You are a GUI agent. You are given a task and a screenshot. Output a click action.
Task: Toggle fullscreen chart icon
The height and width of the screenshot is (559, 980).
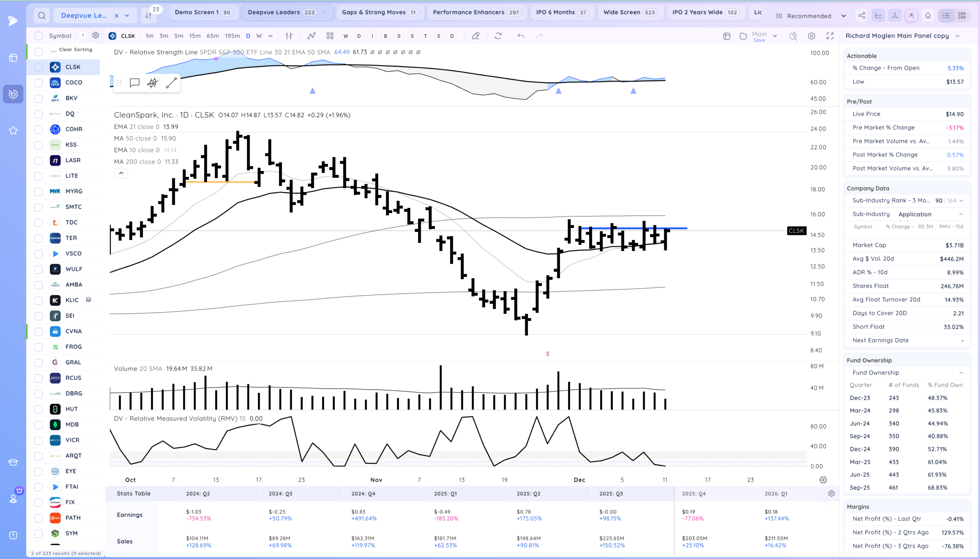click(x=830, y=36)
